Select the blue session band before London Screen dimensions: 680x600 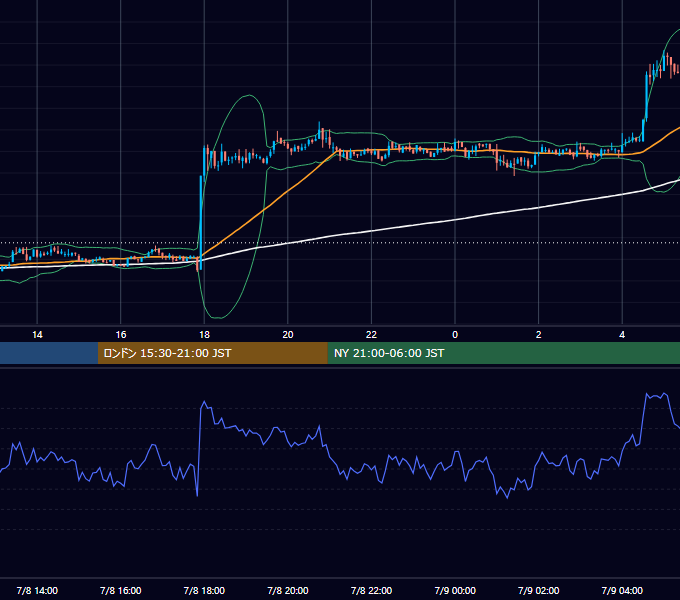[x=49, y=353]
